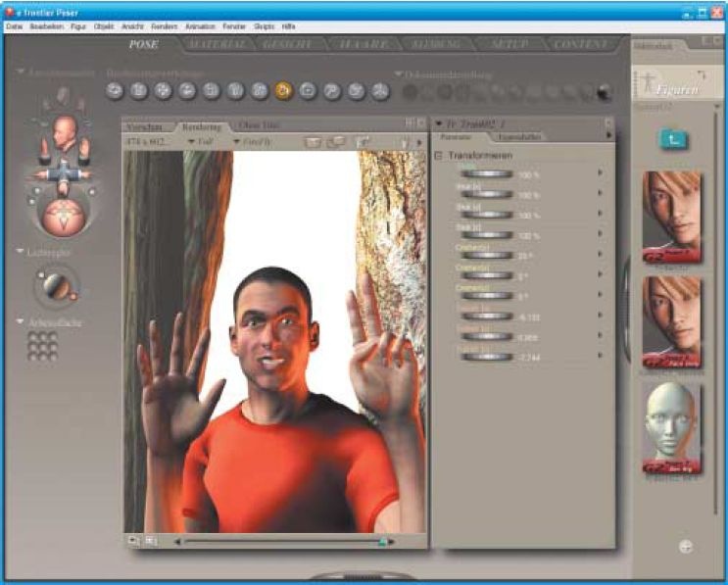This screenshot has width=728, height=585.
Task: Switch to the SETUP room tab
Action: [x=509, y=44]
